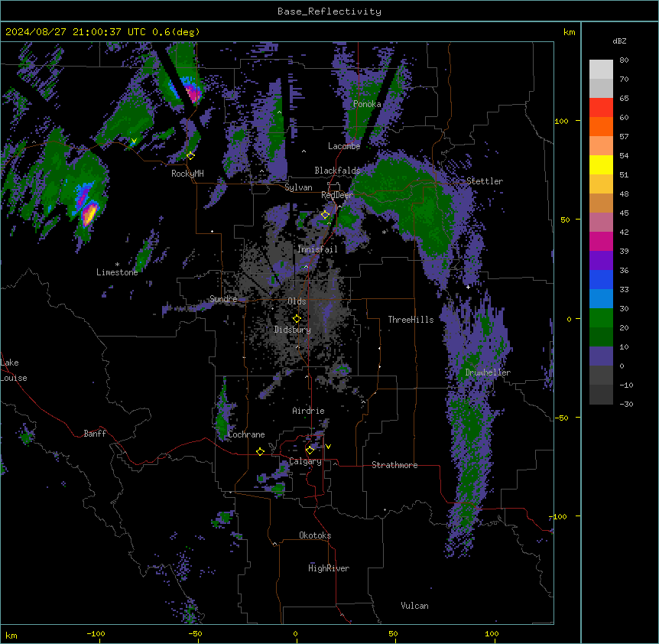Click the -50 tick label on the vertical axis

coord(561,418)
